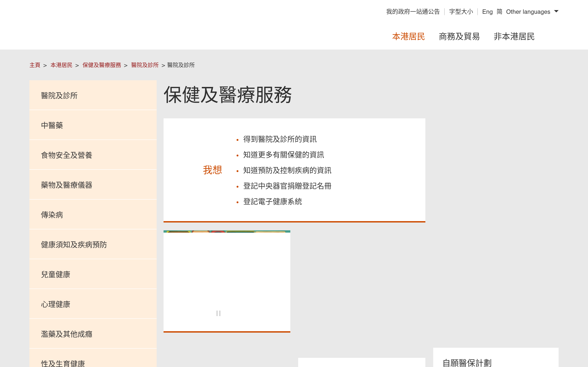Open the 中醫藥 sidebar section
The width and height of the screenshot is (588, 367).
click(52, 125)
